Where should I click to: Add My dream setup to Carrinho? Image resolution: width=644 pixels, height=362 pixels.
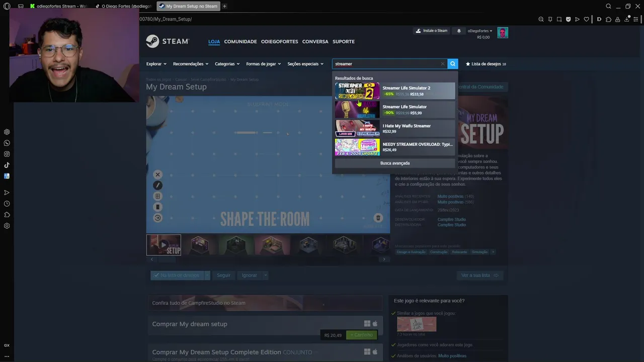[362, 335]
